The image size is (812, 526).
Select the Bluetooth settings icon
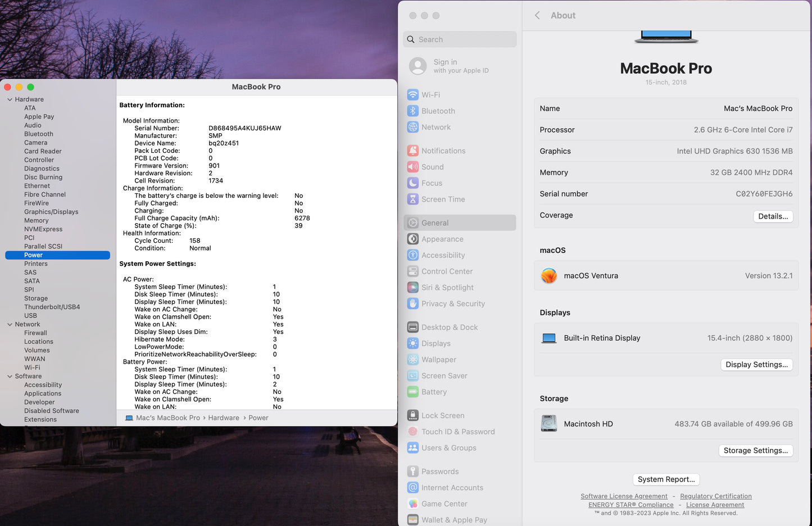click(414, 111)
